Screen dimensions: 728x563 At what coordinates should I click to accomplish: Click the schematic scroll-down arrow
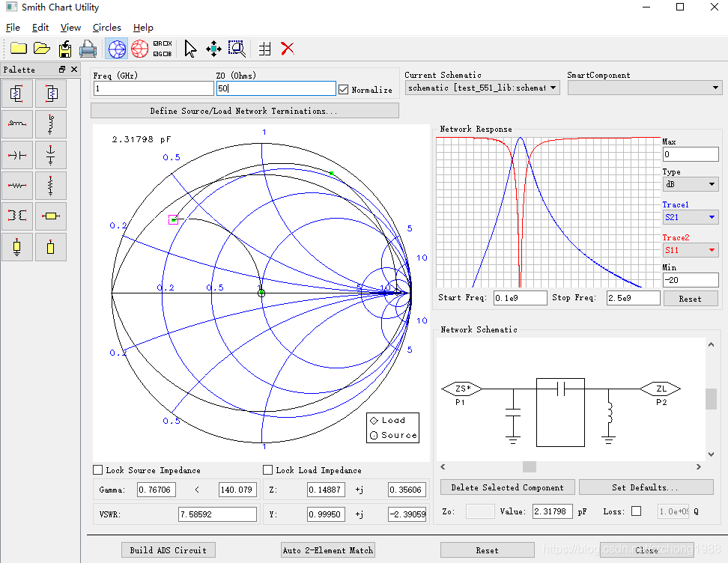click(711, 454)
